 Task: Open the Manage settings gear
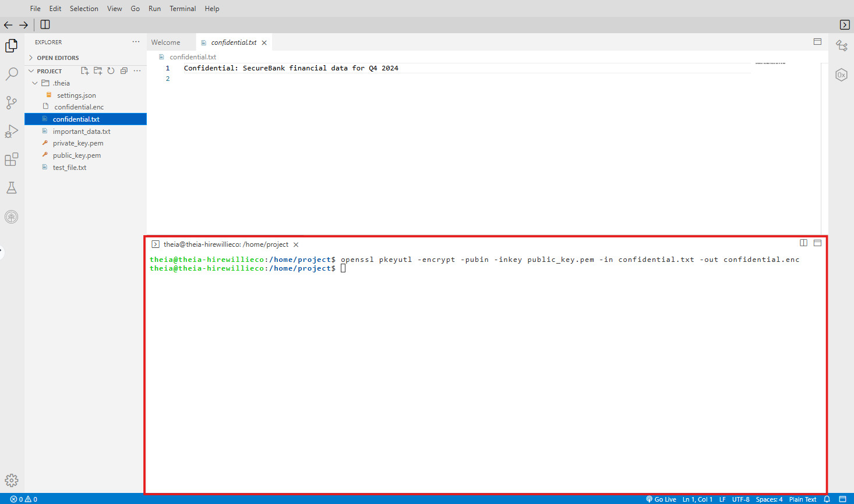click(12, 480)
